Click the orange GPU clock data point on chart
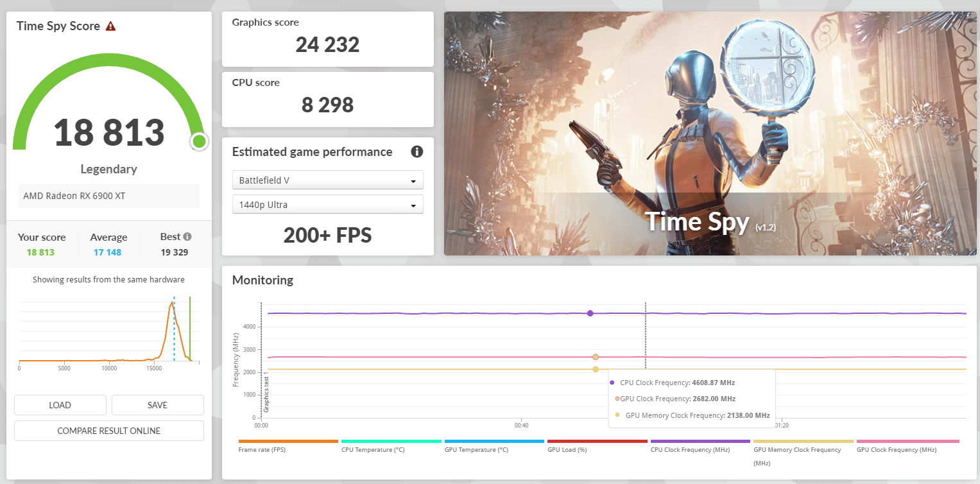 tap(596, 357)
